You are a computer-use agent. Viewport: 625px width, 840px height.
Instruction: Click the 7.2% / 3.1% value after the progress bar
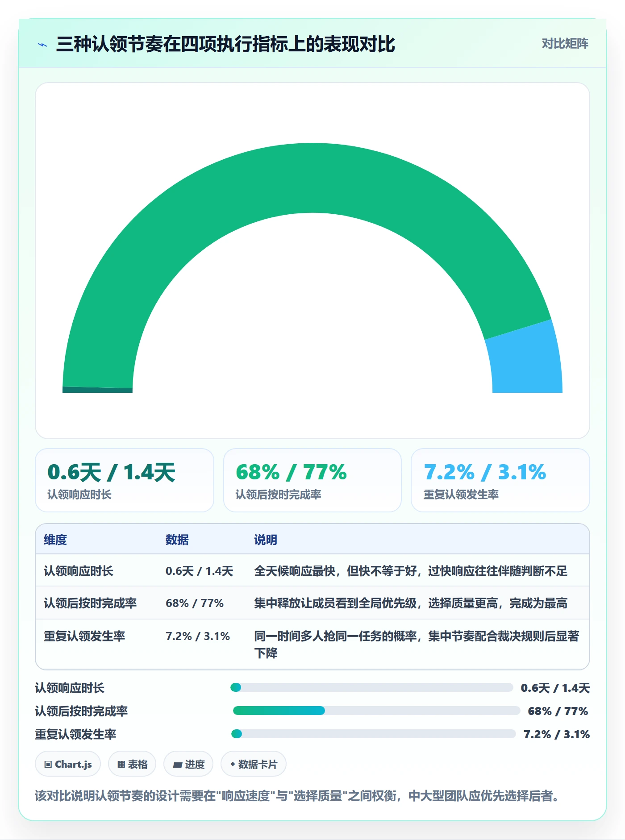[x=557, y=734]
